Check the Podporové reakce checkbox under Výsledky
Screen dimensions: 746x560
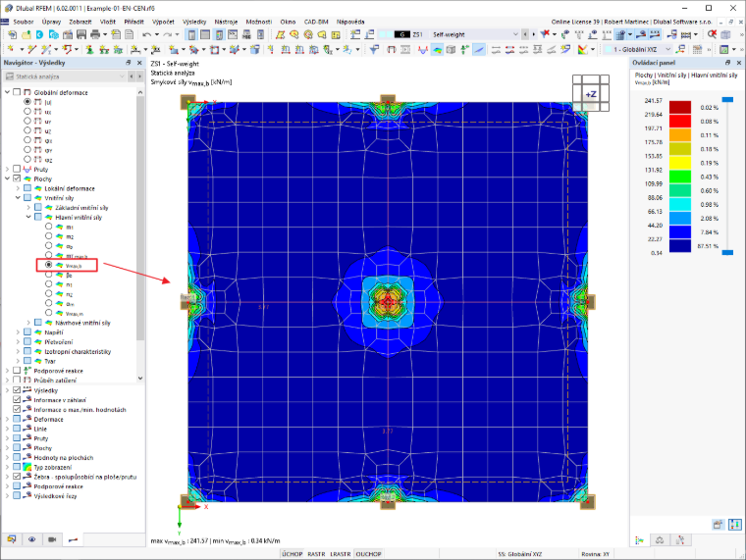pyautogui.click(x=17, y=486)
